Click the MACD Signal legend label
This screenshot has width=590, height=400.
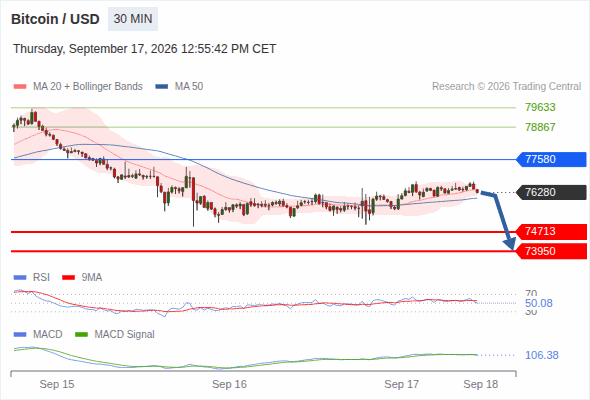point(125,335)
